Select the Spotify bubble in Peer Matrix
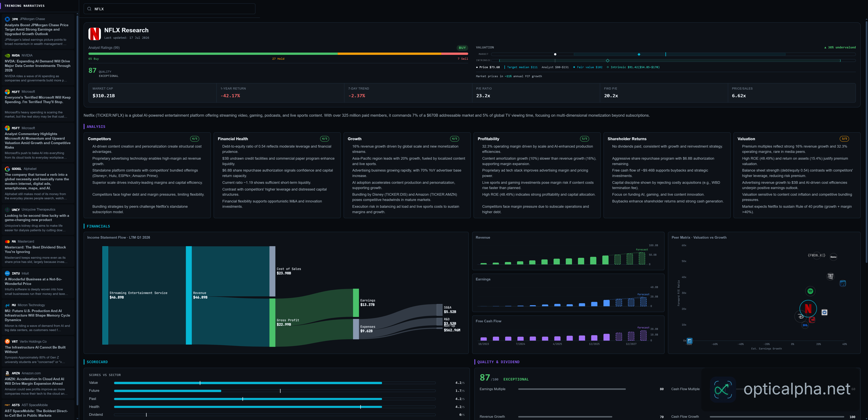868x420 pixels. point(810,291)
